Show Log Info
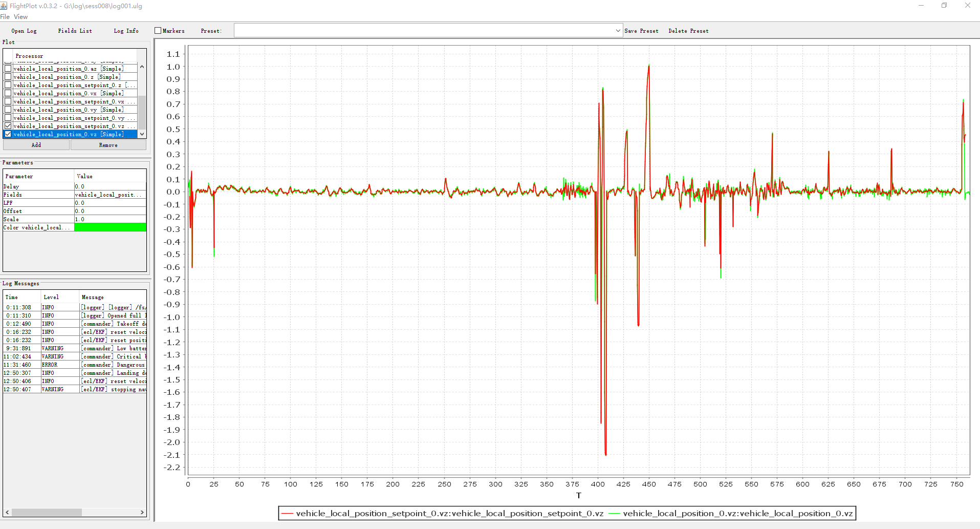 click(x=126, y=31)
